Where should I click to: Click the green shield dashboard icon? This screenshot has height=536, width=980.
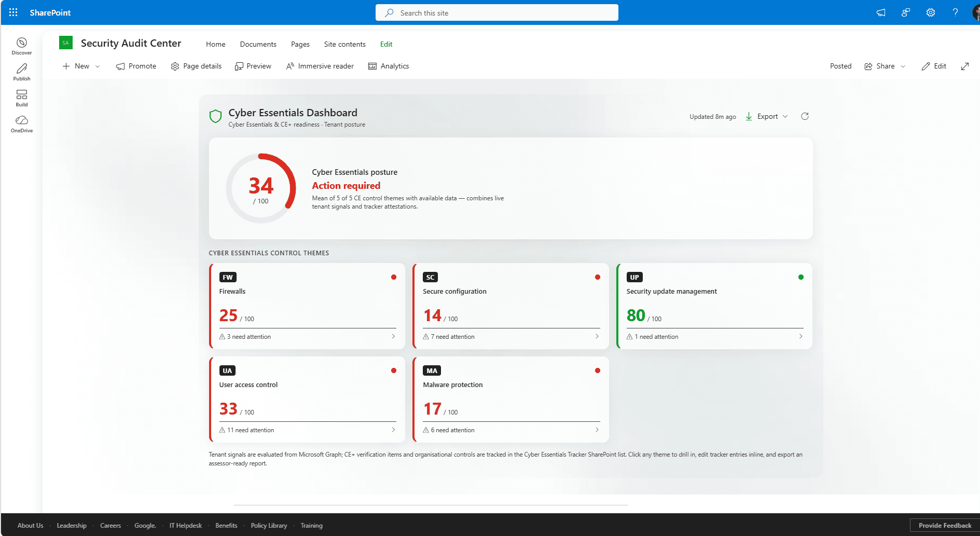215,116
